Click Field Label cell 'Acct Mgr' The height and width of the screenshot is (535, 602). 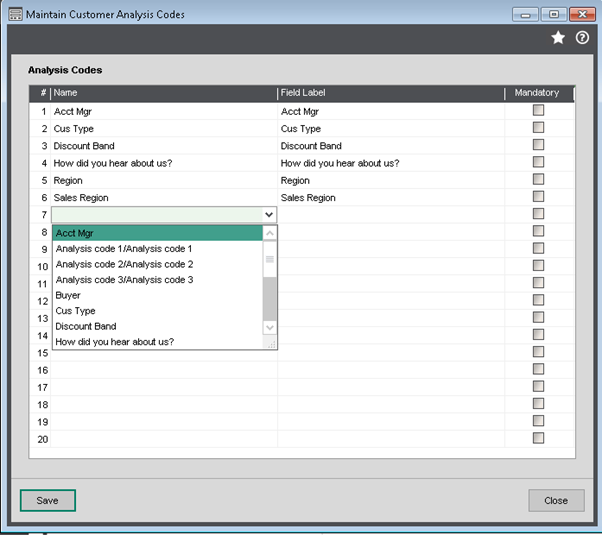coord(391,111)
